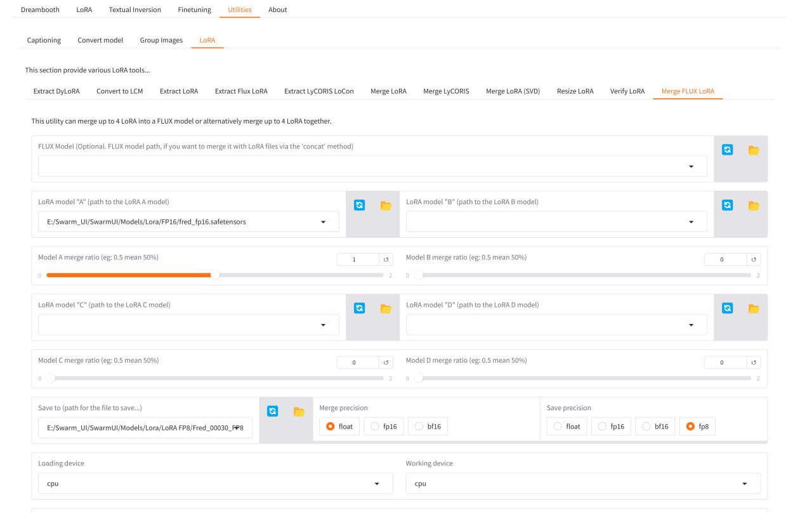Click the Model D merge ratio slider track
The height and width of the screenshot is (513, 812).
click(x=582, y=379)
